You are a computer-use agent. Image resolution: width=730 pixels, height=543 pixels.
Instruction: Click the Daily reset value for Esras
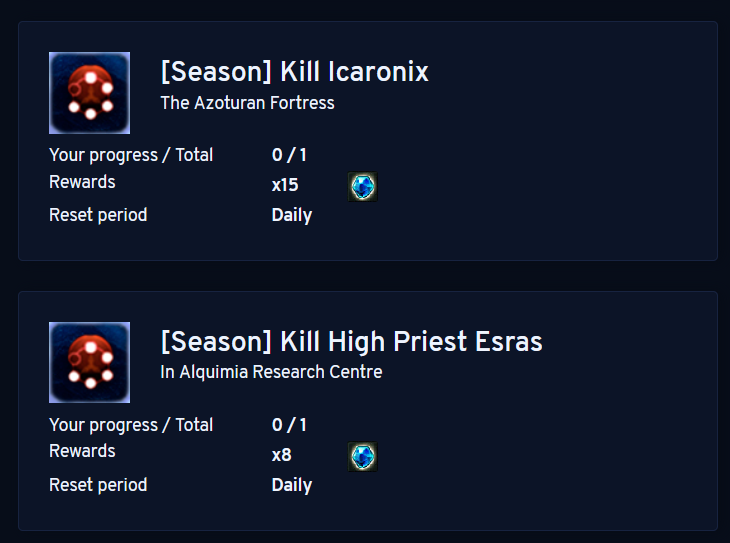point(291,485)
